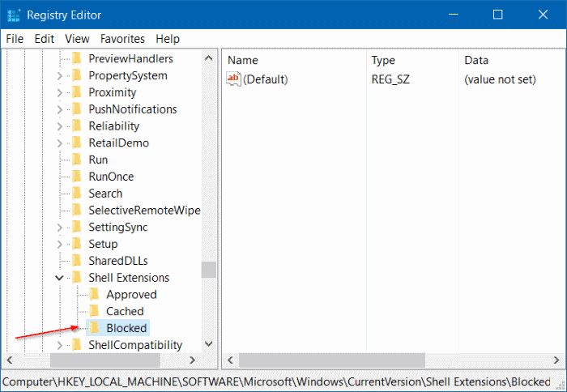Open the Help menu

tap(168, 39)
